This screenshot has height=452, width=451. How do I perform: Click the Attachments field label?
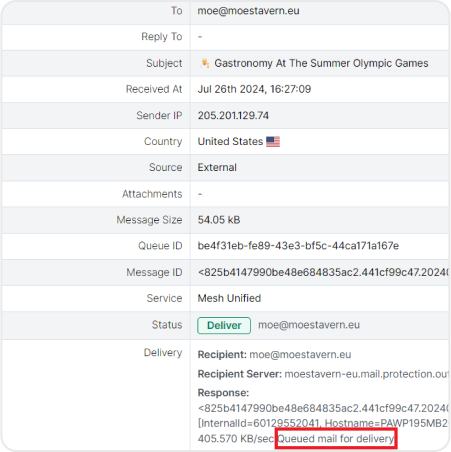point(152,194)
